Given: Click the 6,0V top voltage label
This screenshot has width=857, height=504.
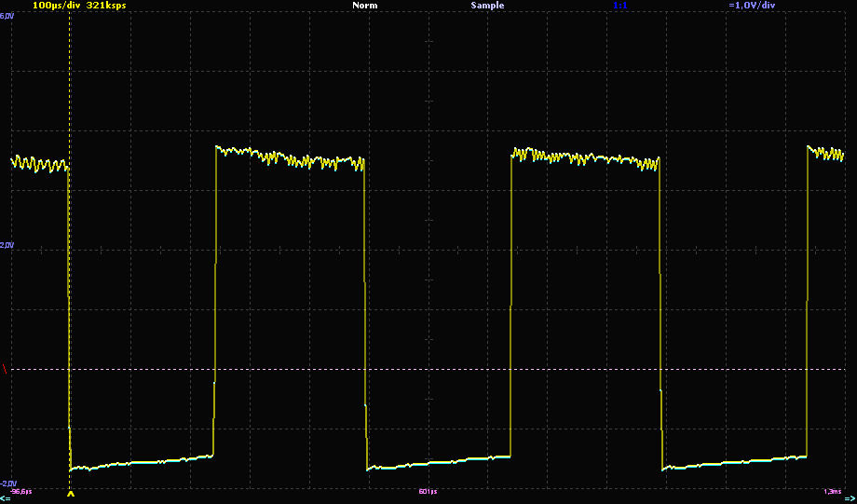Looking at the screenshot, I should [x=7, y=16].
